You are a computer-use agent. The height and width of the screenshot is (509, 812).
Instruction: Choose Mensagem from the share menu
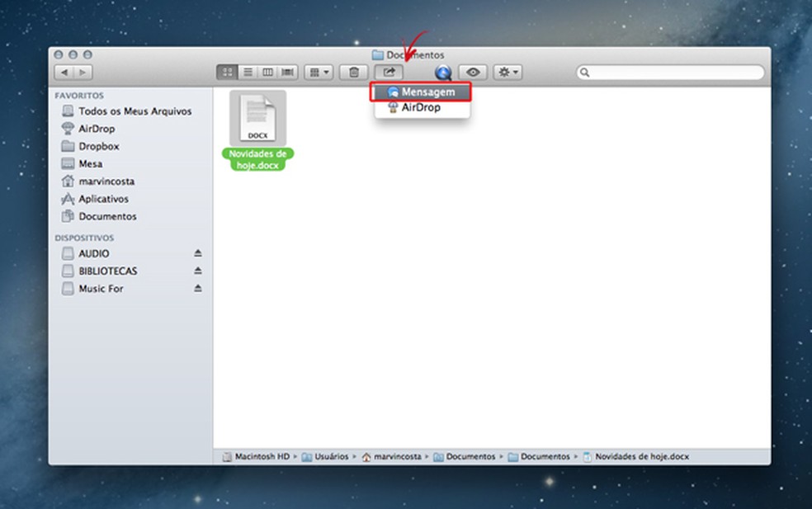click(x=421, y=92)
